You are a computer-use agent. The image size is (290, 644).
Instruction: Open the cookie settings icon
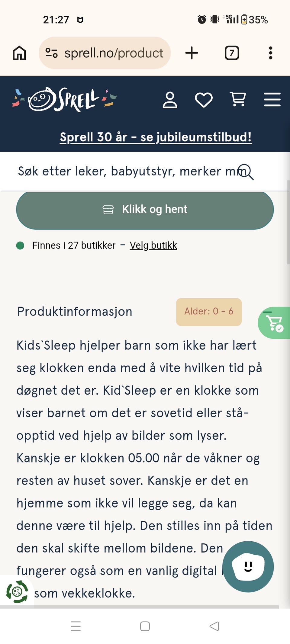(17, 591)
